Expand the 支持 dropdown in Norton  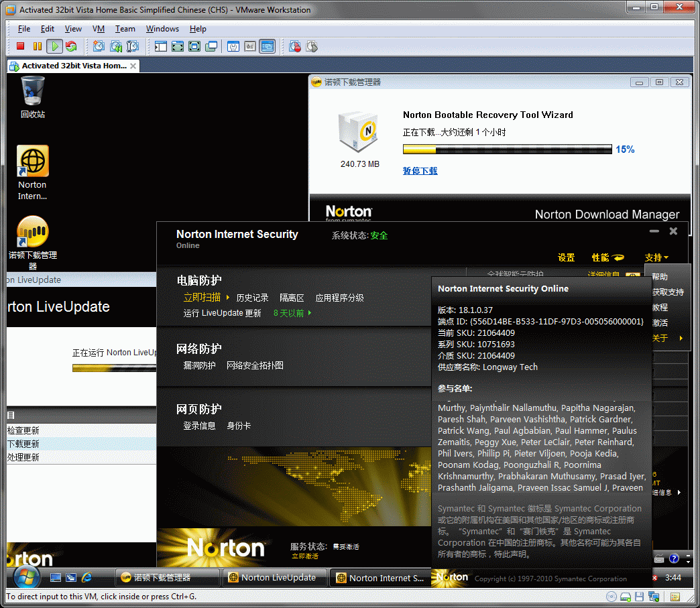coord(656,257)
